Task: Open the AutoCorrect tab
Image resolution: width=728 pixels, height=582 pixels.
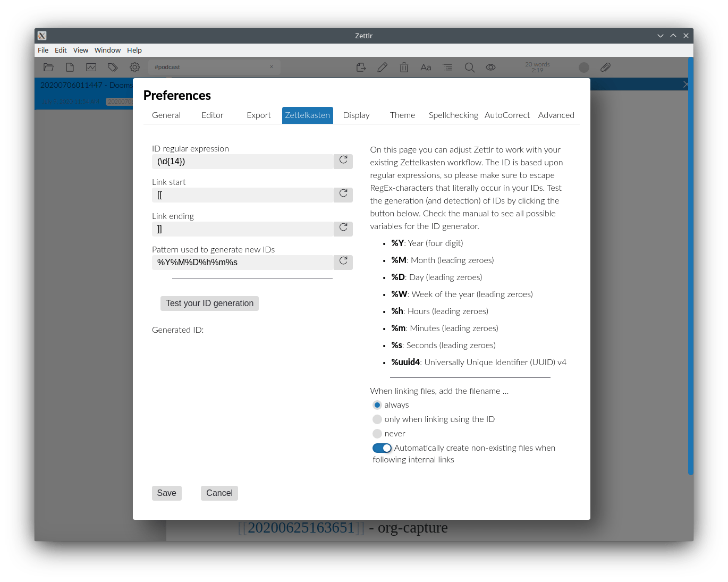Action: pyautogui.click(x=507, y=115)
